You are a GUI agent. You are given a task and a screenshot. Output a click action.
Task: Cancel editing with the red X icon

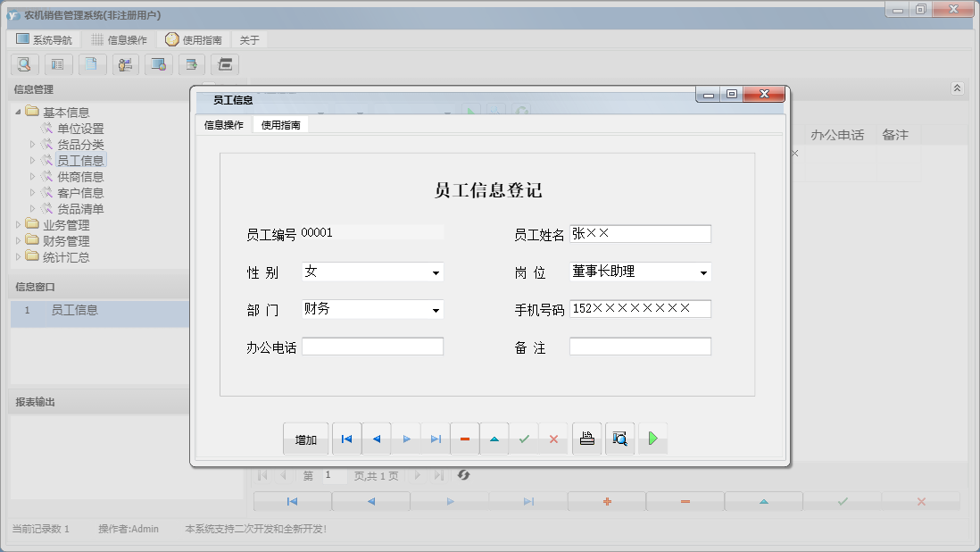[x=553, y=438]
